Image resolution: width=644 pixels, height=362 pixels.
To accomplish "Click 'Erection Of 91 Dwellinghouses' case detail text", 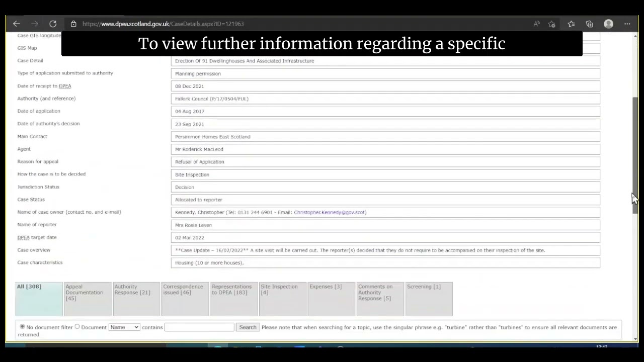I will (x=245, y=61).
